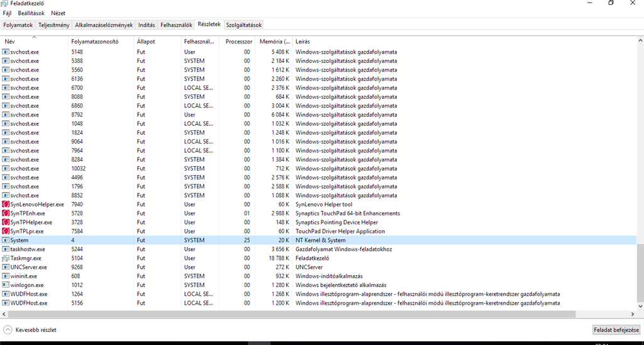Click the Task Manager title bar icon
The width and height of the screenshot is (644, 345).
tap(5, 3)
